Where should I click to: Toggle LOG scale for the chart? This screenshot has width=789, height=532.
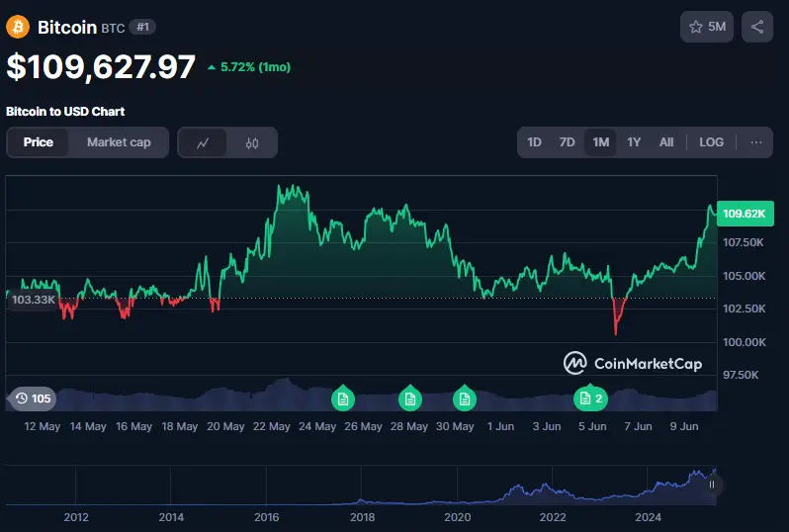(711, 142)
